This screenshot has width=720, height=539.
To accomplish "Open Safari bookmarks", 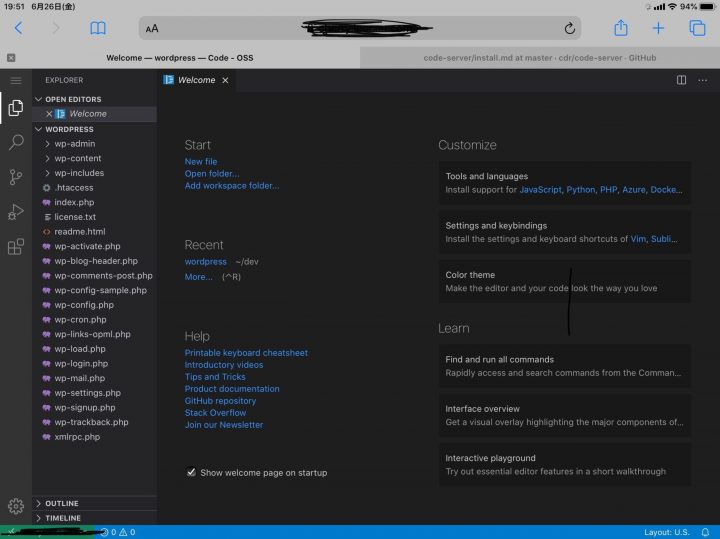I will coord(97,28).
